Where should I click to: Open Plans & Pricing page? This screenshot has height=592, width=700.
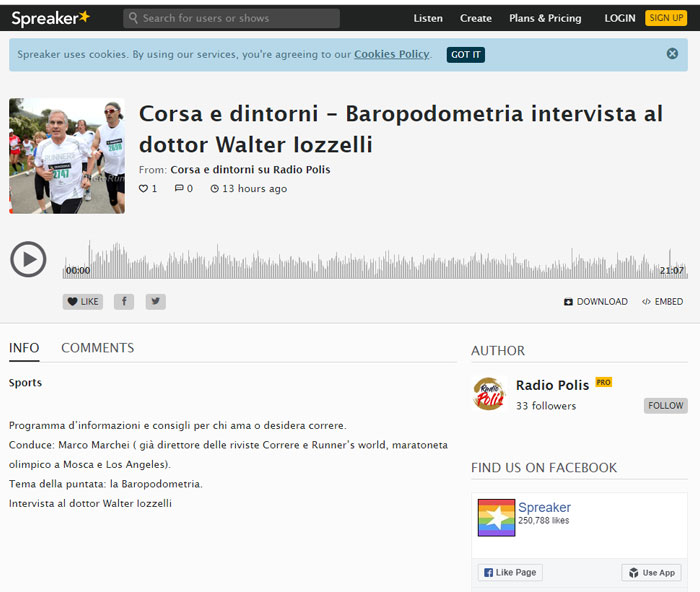click(x=545, y=18)
